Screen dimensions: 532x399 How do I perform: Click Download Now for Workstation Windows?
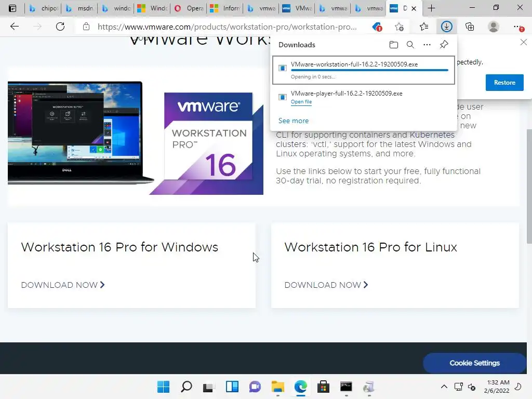point(63,285)
